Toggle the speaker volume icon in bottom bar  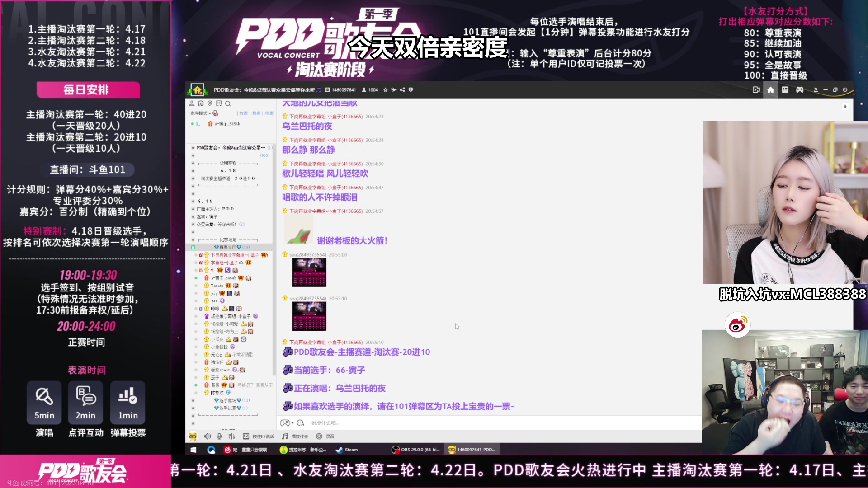(208, 436)
